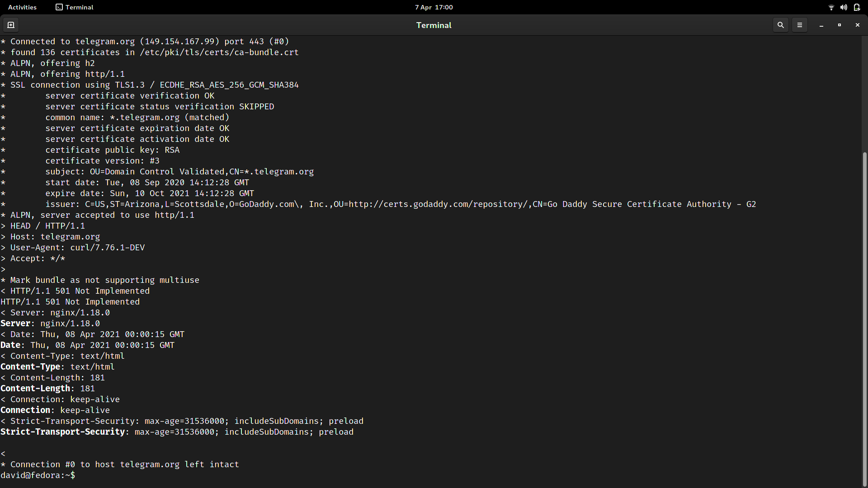868x488 pixels.
Task: Open the hamburger menu button
Action: click(x=799, y=25)
